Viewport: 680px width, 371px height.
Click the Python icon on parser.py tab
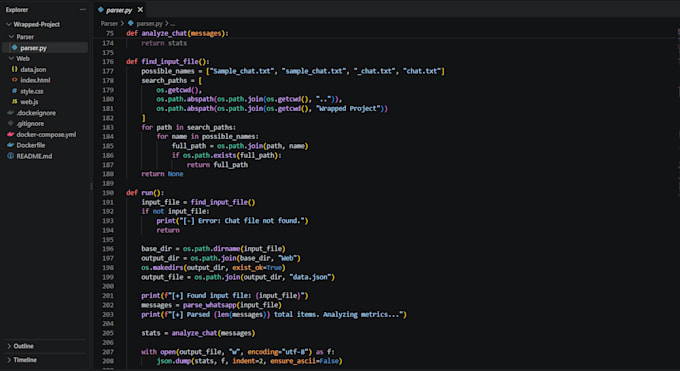tap(101, 10)
